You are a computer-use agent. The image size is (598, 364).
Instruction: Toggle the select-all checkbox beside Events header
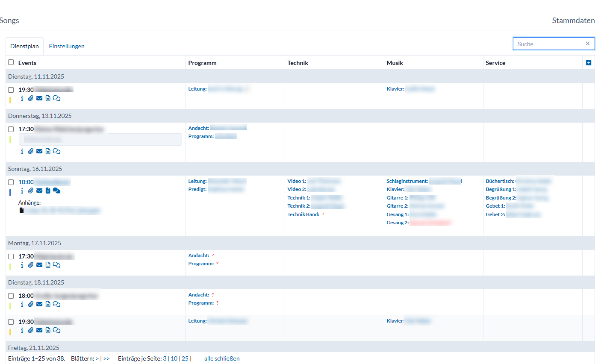coord(11,62)
